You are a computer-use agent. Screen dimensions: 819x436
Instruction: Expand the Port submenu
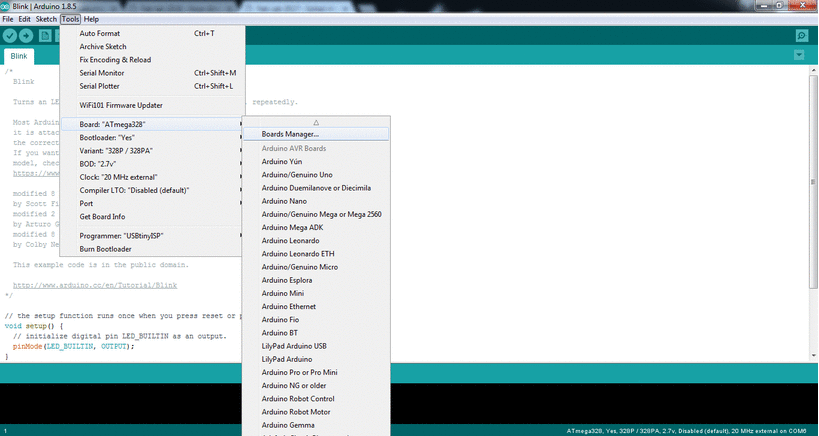pos(152,203)
